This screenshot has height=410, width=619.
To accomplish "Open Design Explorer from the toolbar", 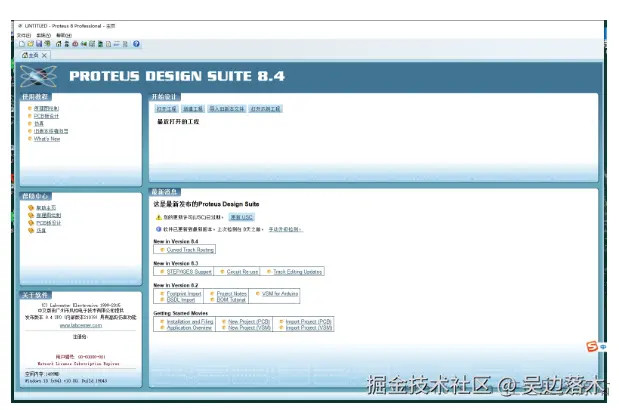I will (100, 44).
